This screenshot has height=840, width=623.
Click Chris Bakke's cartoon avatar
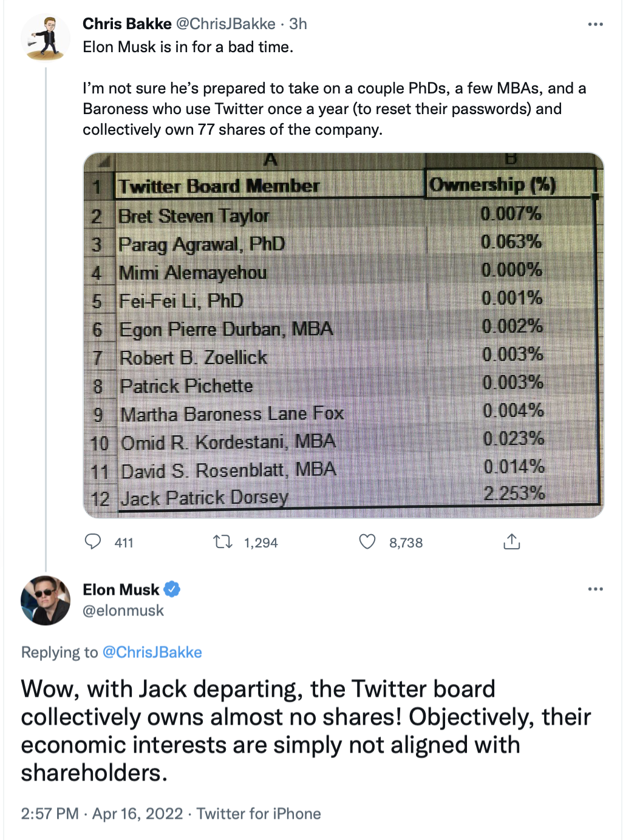[46, 38]
